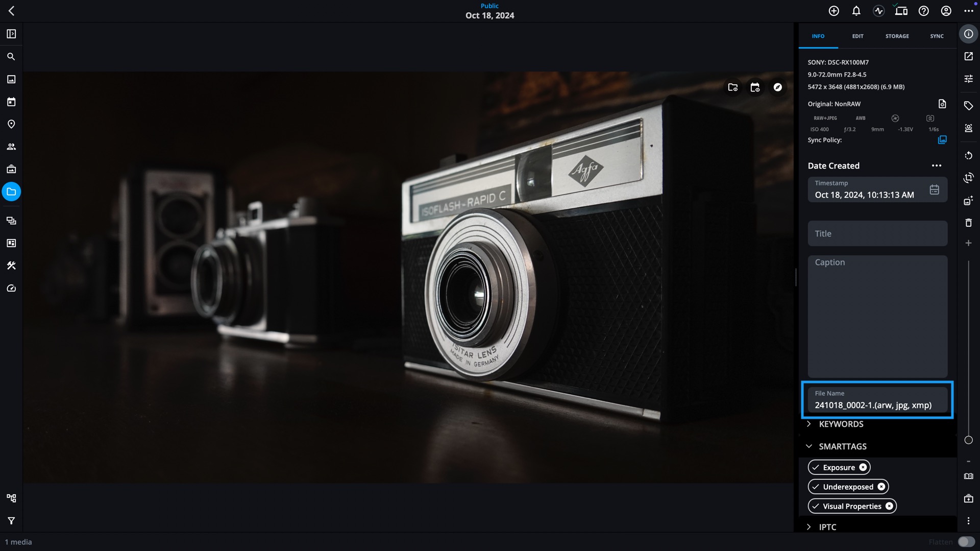Toggle the Flatten switch
The image size is (980, 551).
point(966,542)
